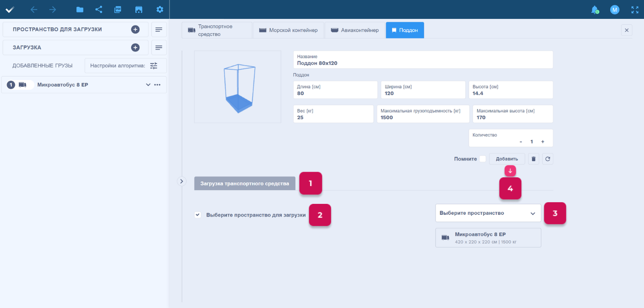Delete pallet using the trash icon
This screenshot has width=644, height=308.
tap(533, 159)
